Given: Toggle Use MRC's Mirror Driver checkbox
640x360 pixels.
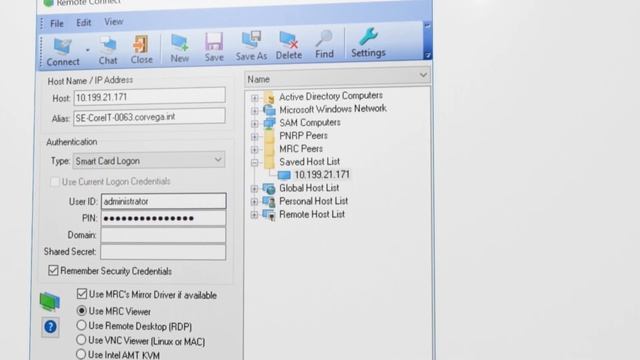Looking at the screenshot, I should coord(82,294).
